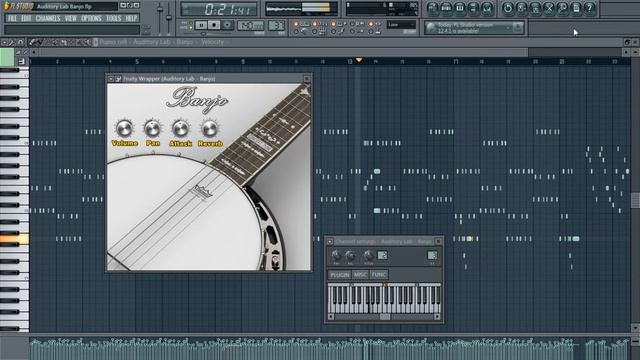Click the playhead marker on timeline ruler
Viewport: 640px width, 360px height.
pos(359,60)
